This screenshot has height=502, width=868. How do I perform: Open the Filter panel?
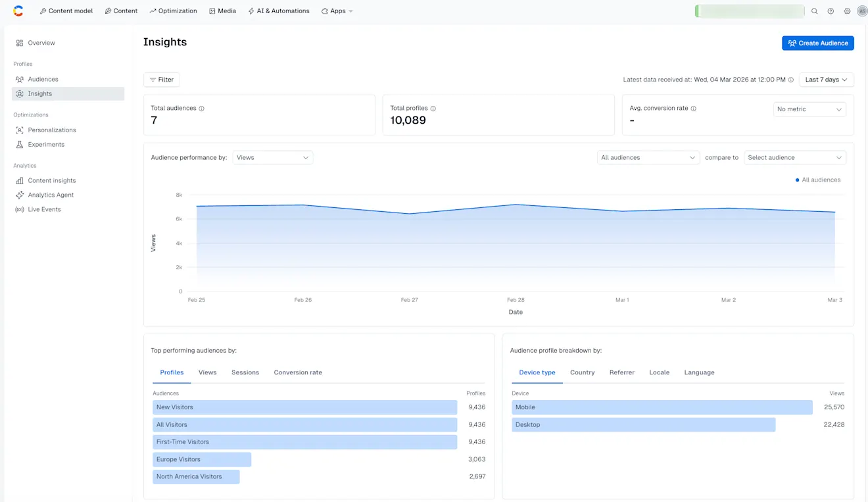pyautogui.click(x=161, y=79)
